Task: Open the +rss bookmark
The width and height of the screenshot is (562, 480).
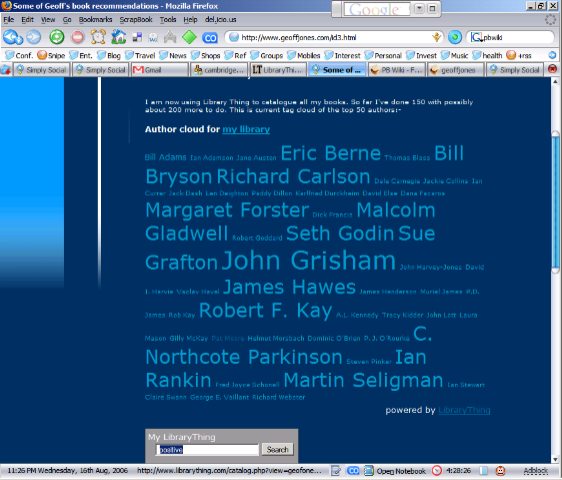Action: point(519,55)
